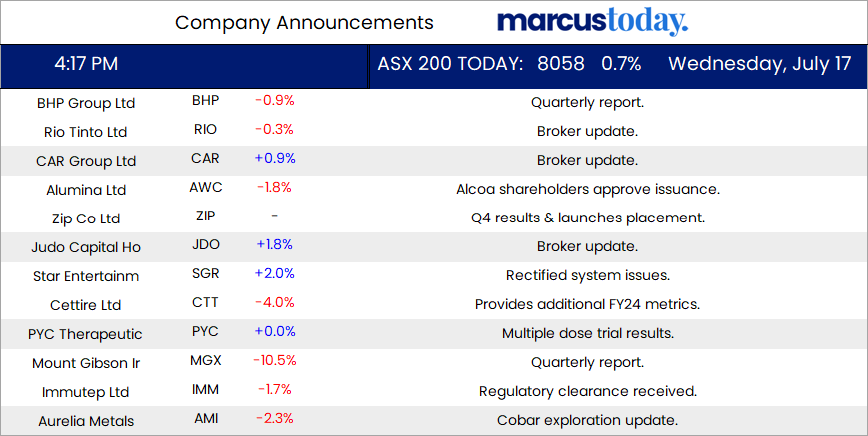868x436 pixels.
Task: Click the CTT ticker symbol
Action: [x=205, y=303]
